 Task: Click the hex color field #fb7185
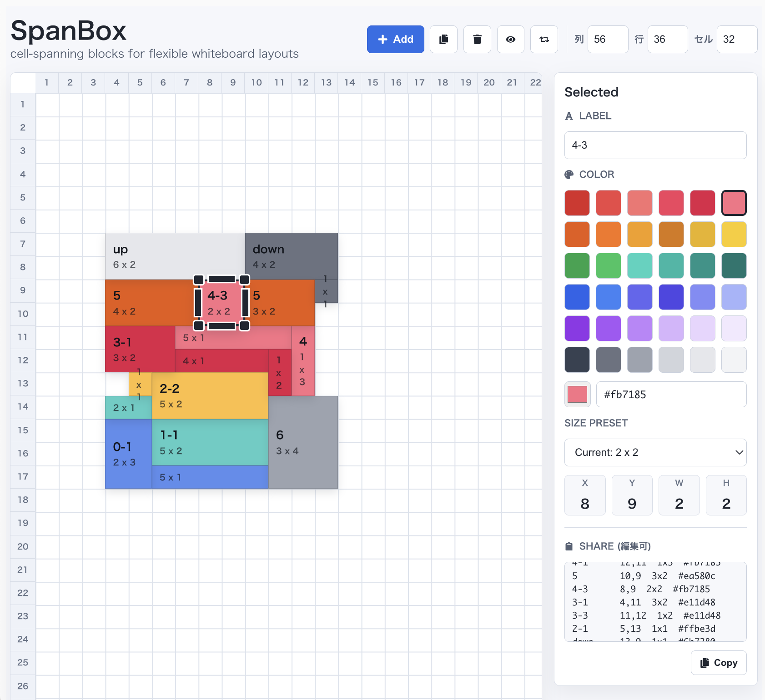pos(671,394)
